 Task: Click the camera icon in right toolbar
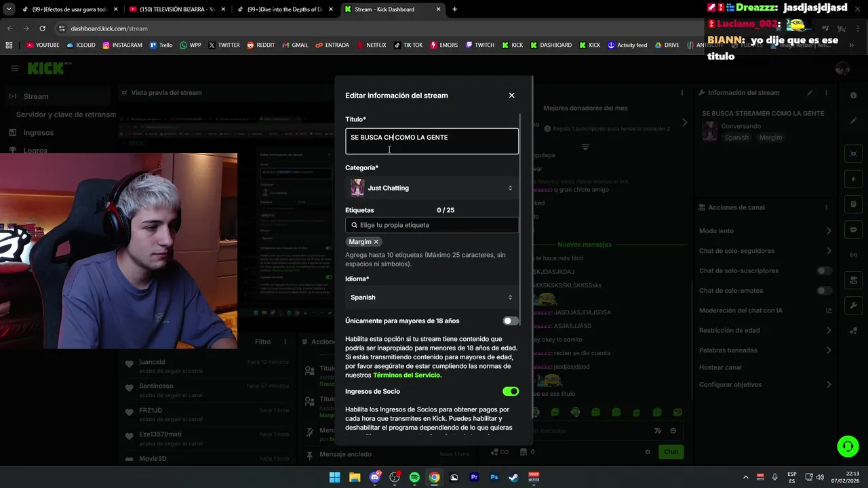854,154
